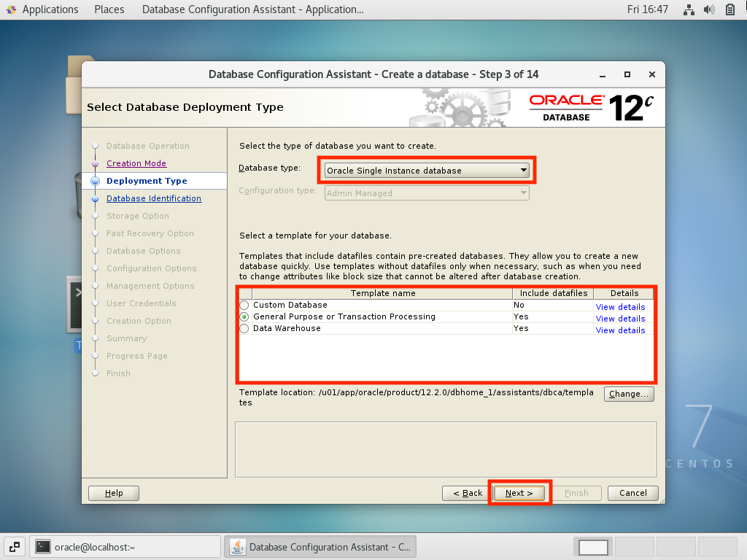Viewport: 747px width, 560px height.
Task: Minimize the Database Configuration Assistant window
Action: pyautogui.click(x=603, y=75)
